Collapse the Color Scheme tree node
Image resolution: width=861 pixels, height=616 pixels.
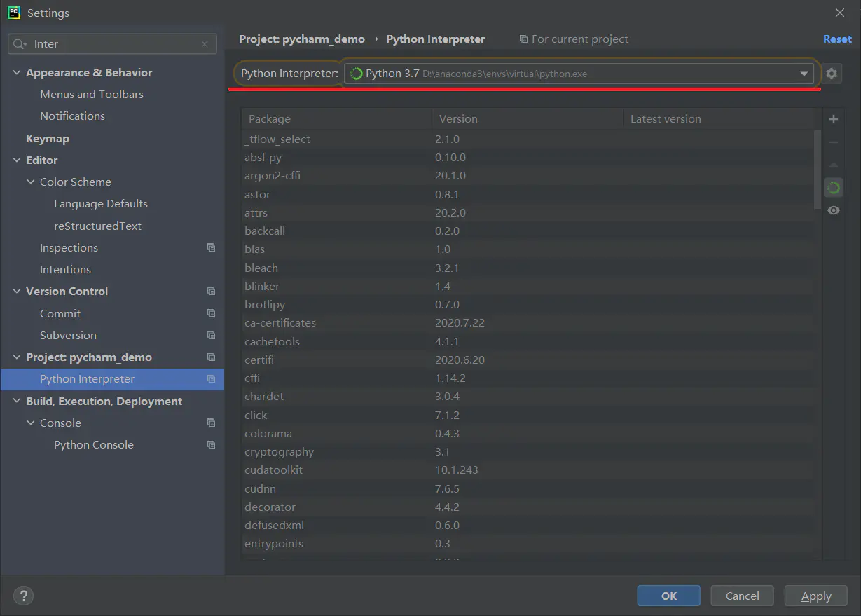point(31,182)
